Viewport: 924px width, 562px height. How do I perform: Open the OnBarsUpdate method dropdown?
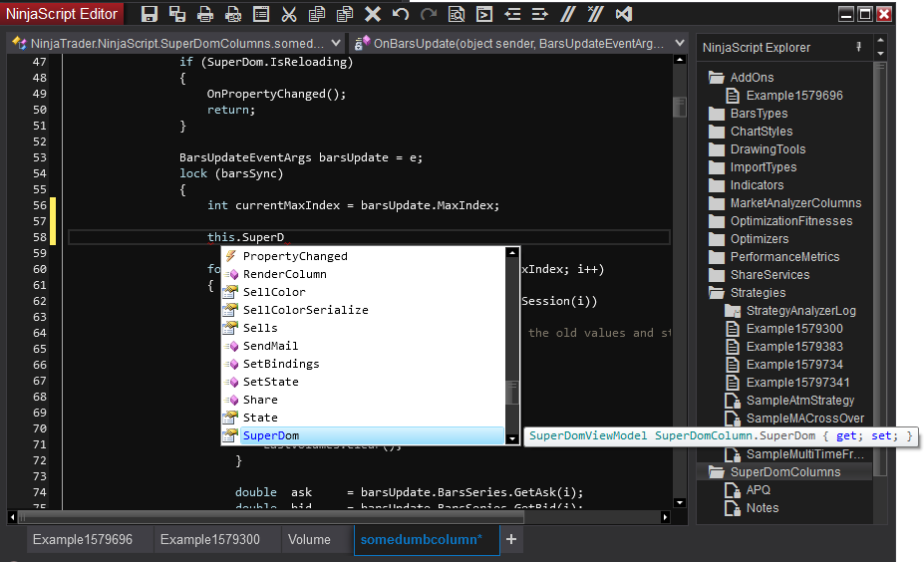[518, 44]
